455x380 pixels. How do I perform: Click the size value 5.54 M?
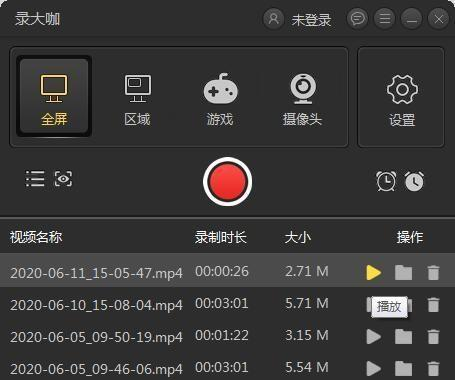307,367
